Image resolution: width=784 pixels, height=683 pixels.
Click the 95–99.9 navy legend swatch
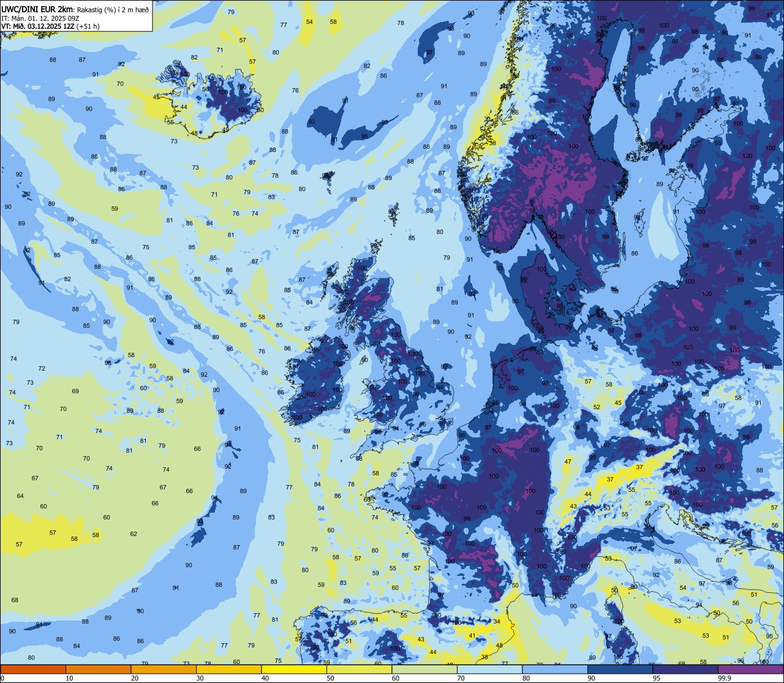(685, 670)
